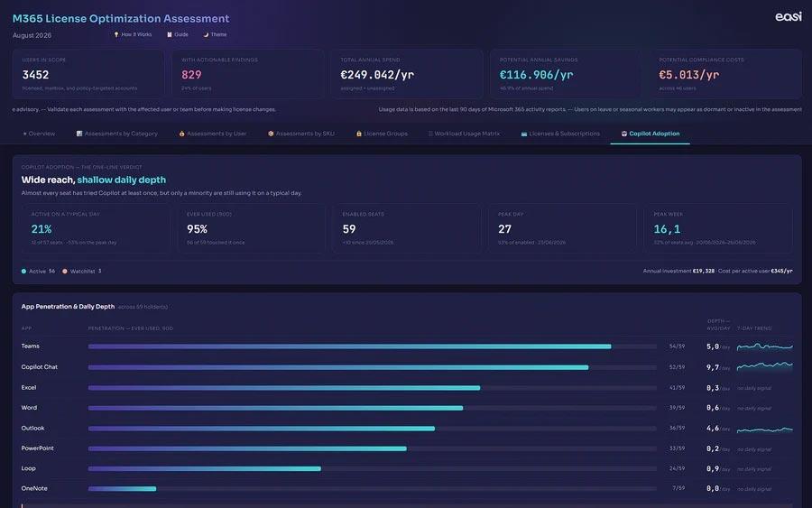This screenshot has width=812, height=508.
Task: Click the Theme label
Action: pyautogui.click(x=218, y=34)
